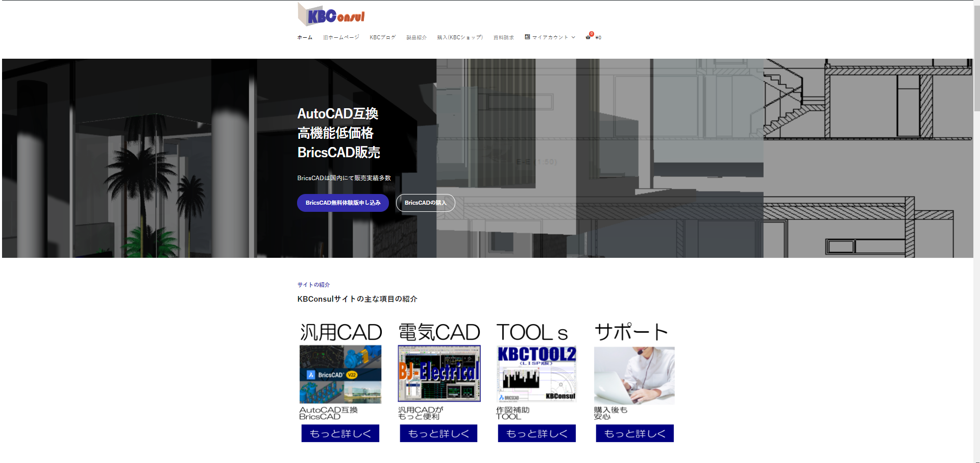Viewport: 980px width, 463px height.
Task: Go to the ホーム menu item
Action: click(x=305, y=37)
